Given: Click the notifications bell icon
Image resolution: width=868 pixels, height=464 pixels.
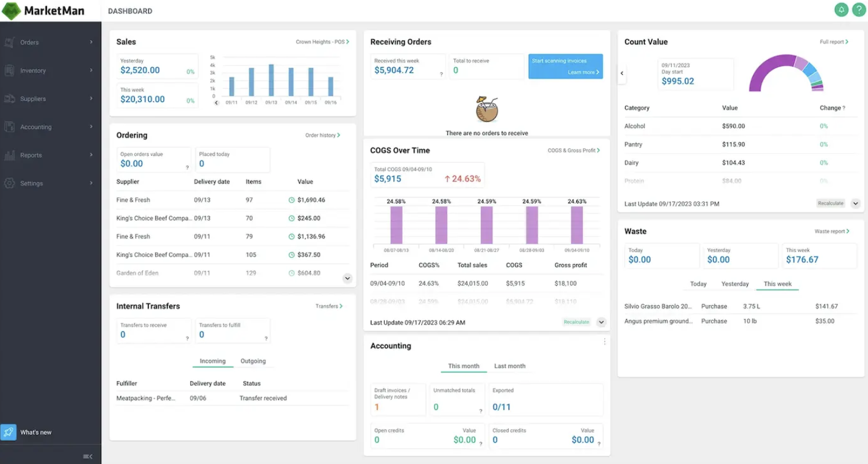Looking at the screenshot, I should coord(841,10).
